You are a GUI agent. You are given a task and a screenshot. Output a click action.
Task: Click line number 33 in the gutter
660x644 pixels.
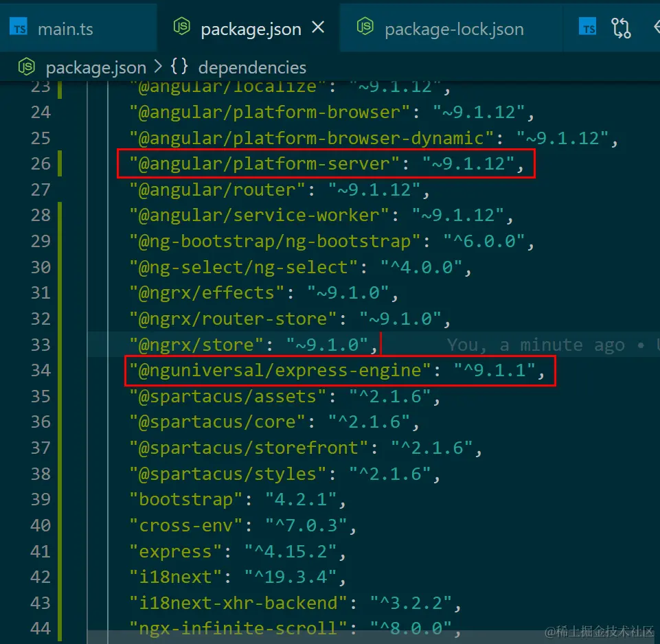pos(41,345)
